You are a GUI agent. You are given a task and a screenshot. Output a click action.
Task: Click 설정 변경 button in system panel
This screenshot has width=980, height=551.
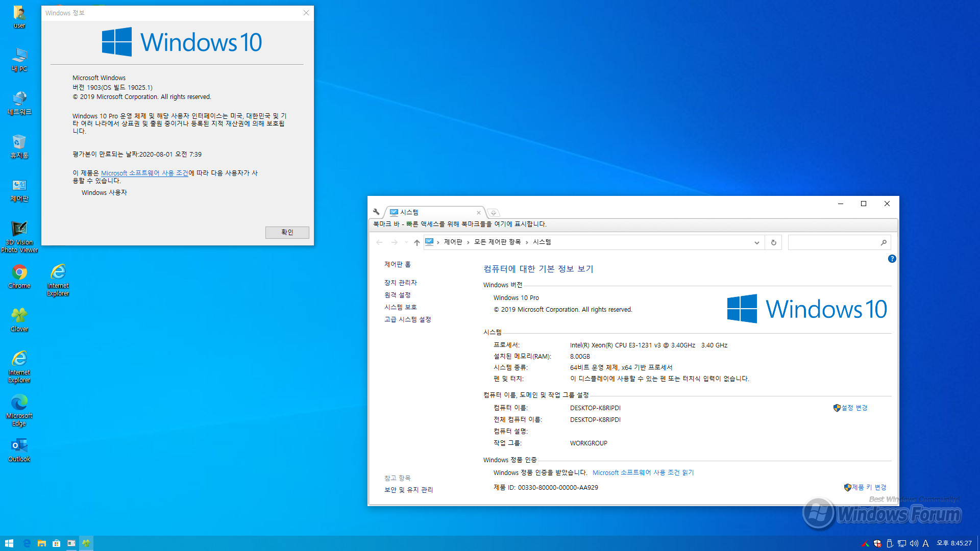coord(854,408)
